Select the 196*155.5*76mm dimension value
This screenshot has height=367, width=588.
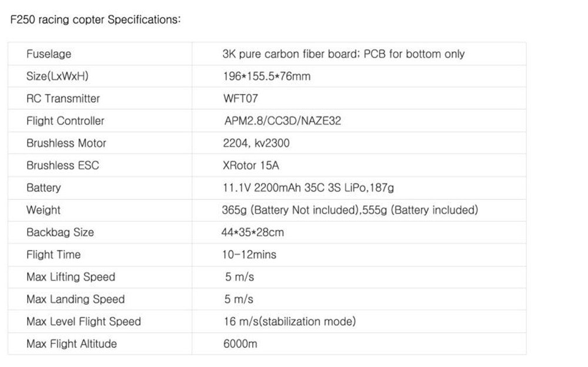coord(267,76)
